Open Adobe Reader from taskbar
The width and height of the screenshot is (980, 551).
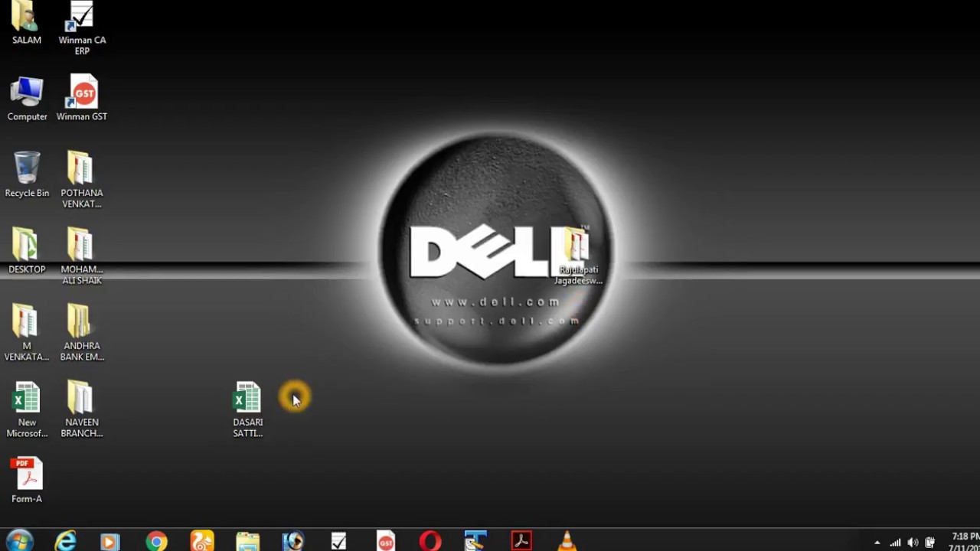[x=521, y=542]
